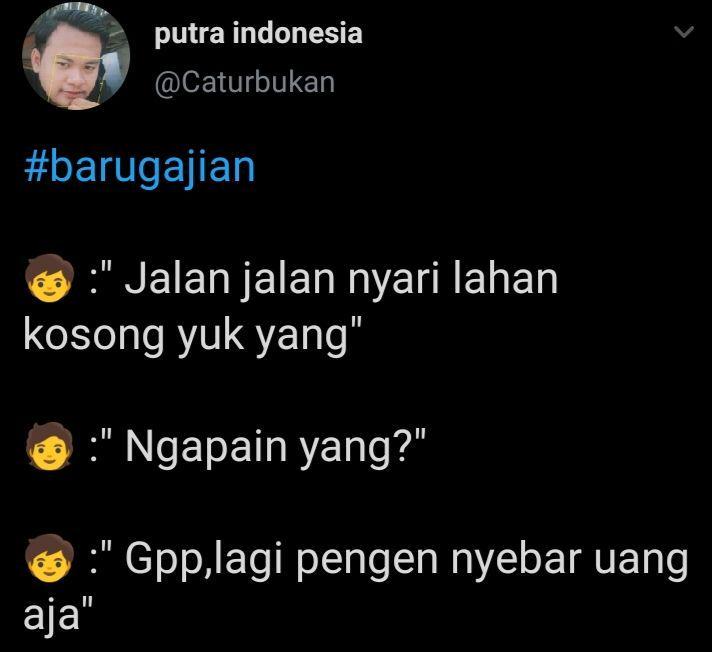Image resolution: width=712 pixels, height=652 pixels.
Task: Click the putra indonesia display name
Action: point(258,34)
